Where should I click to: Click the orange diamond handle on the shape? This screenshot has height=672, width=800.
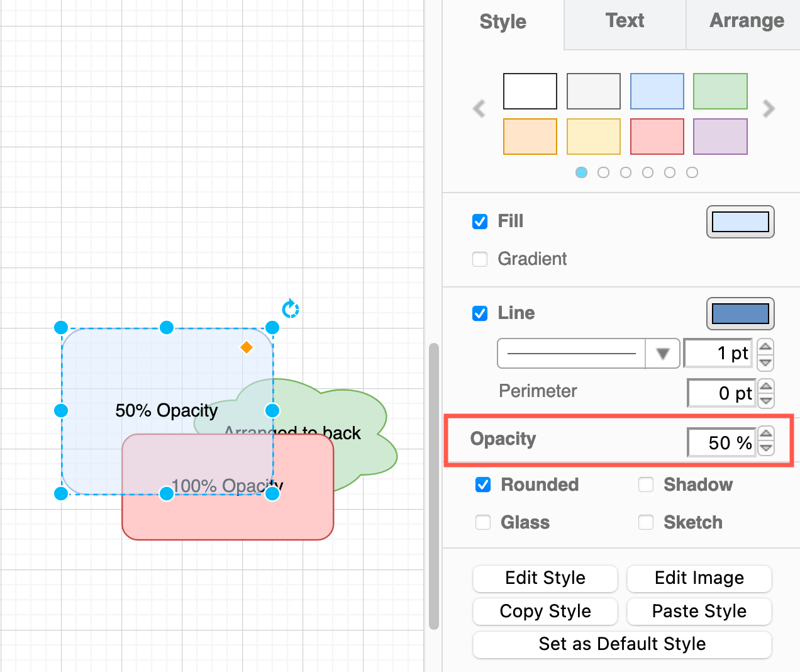click(x=247, y=347)
